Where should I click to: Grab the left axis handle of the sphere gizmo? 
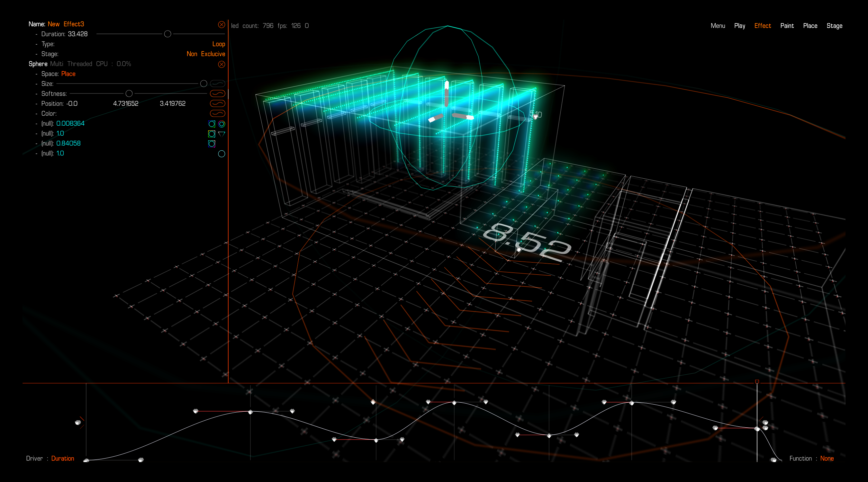436,118
